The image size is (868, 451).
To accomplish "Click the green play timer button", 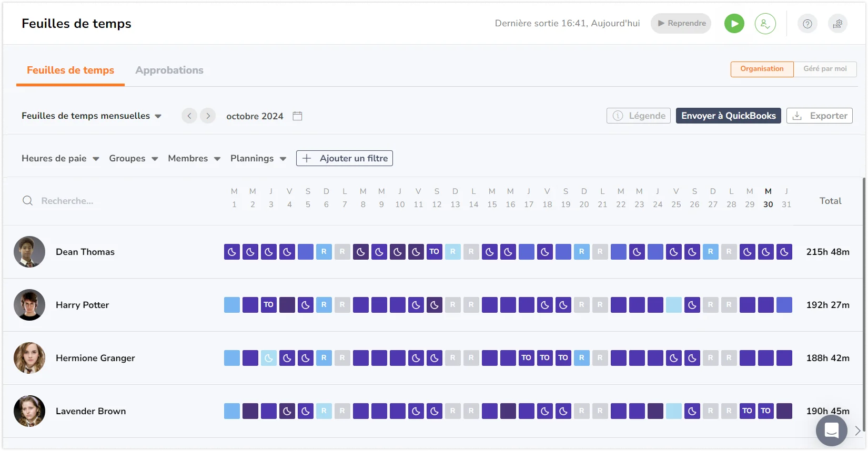I will click(x=734, y=24).
